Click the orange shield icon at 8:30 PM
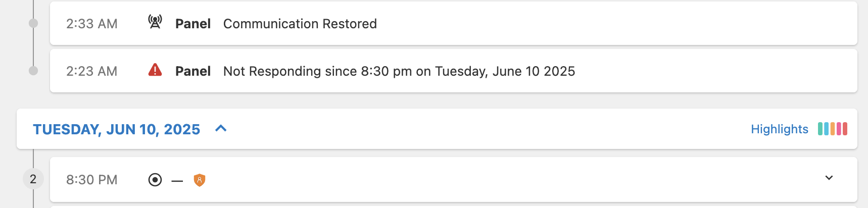Screen dimensions: 868x208 point(200,180)
